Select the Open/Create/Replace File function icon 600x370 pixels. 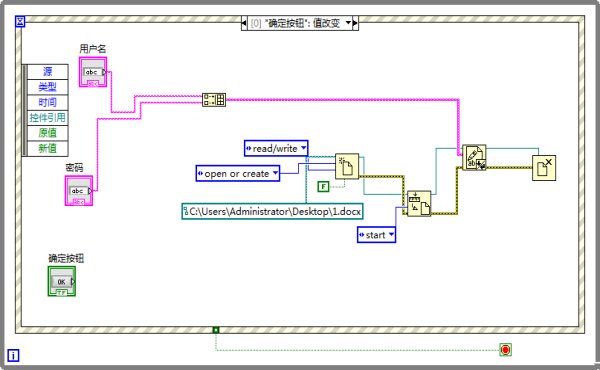[x=347, y=166]
